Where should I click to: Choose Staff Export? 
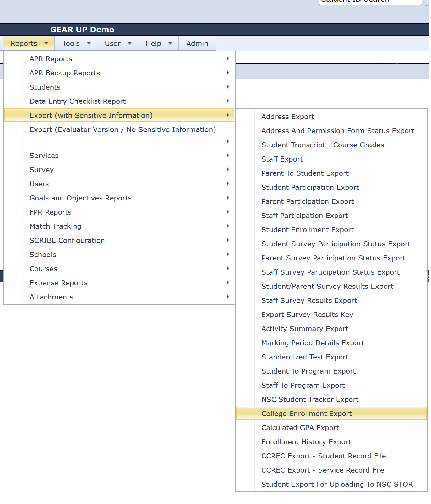331,159
